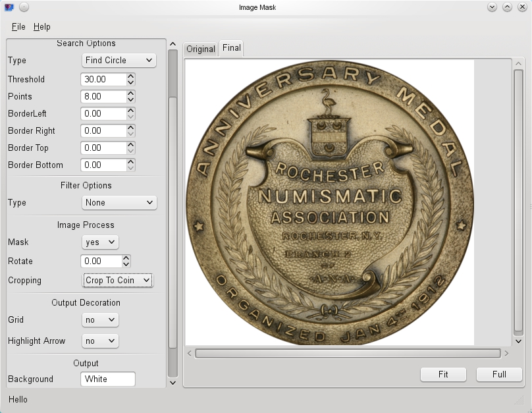Click the Image Mask app icon in title bar

(x=9, y=7)
